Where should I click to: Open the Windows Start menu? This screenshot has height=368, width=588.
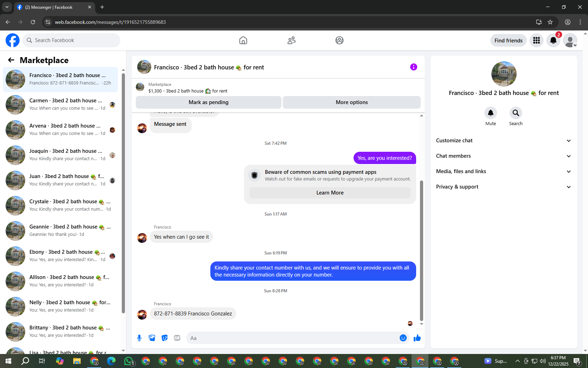tap(8, 361)
